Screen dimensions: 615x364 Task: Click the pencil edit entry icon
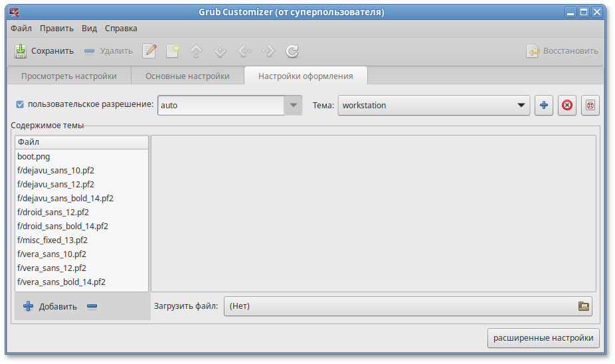point(149,51)
